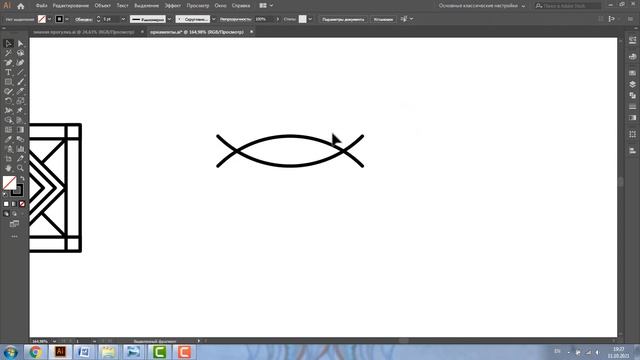Image resolution: width=640 pixels, height=360 pixels.
Task: Enable Draw Normal mode
Action: coord(6,213)
